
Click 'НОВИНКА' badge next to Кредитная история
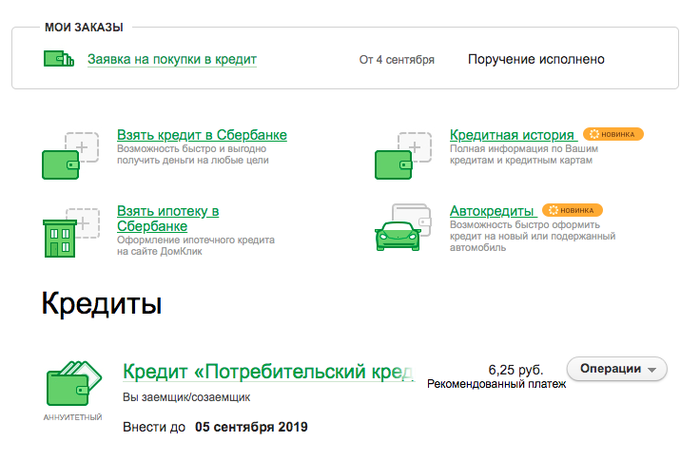pos(613,134)
